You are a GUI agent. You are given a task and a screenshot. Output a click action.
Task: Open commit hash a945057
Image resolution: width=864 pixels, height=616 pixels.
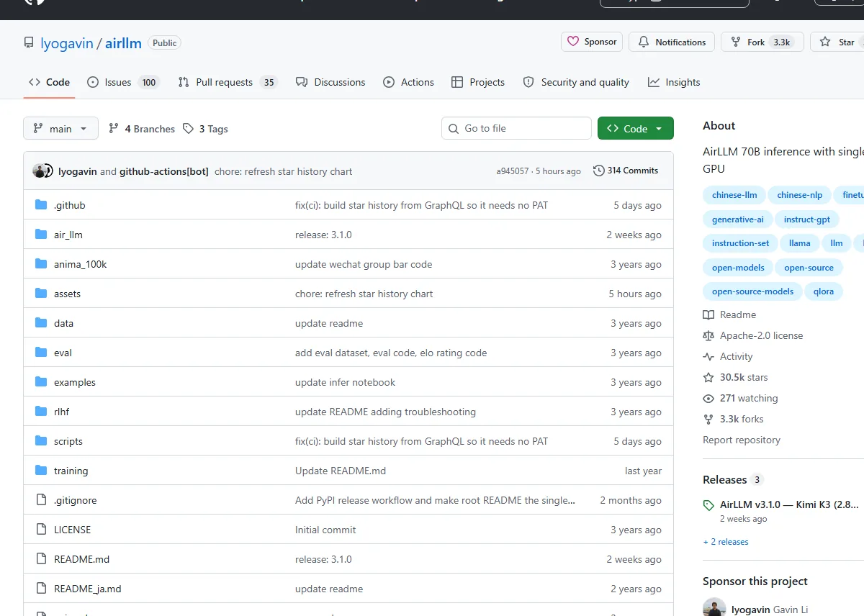click(x=513, y=171)
